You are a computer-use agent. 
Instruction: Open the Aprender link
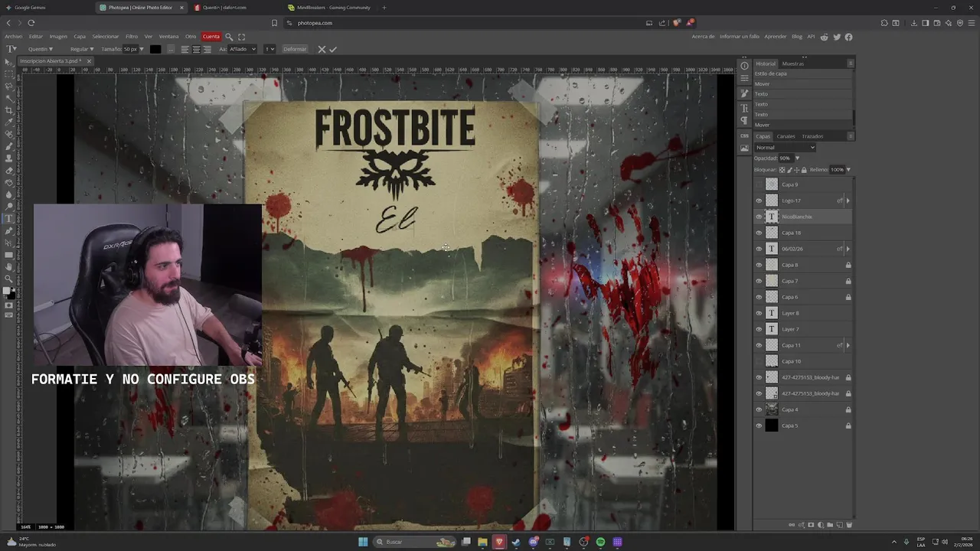pos(776,37)
